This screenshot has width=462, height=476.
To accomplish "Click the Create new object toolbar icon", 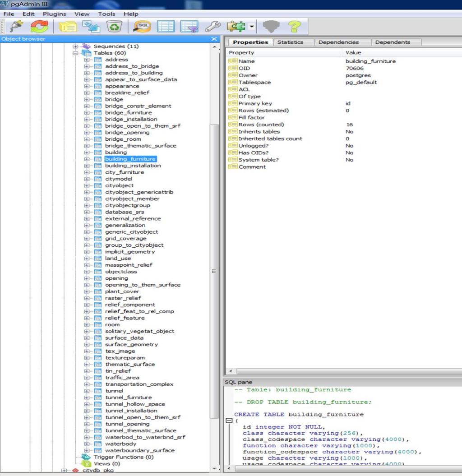I will point(92,27).
